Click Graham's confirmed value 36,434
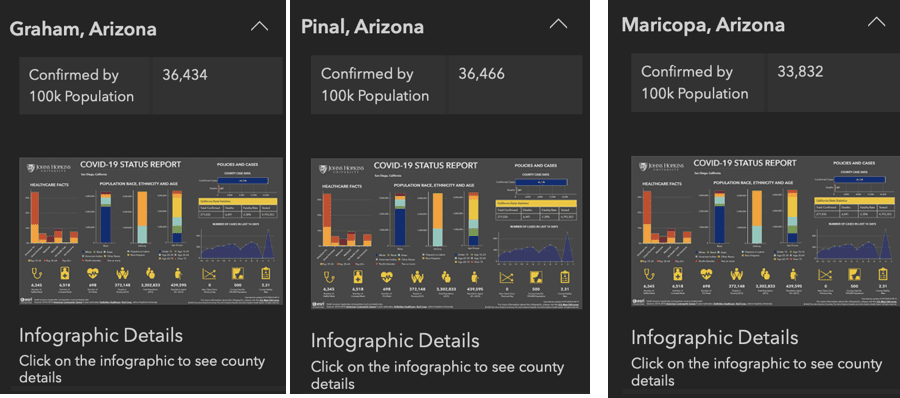 click(x=185, y=75)
